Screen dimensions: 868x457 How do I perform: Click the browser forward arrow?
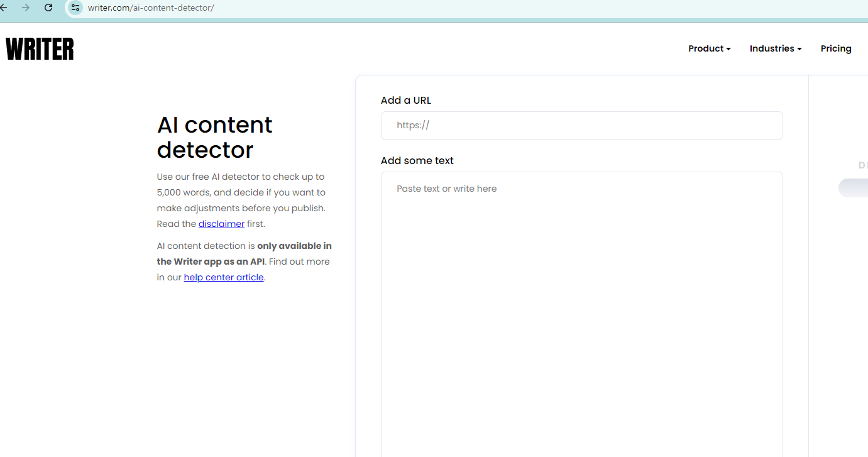pos(26,8)
